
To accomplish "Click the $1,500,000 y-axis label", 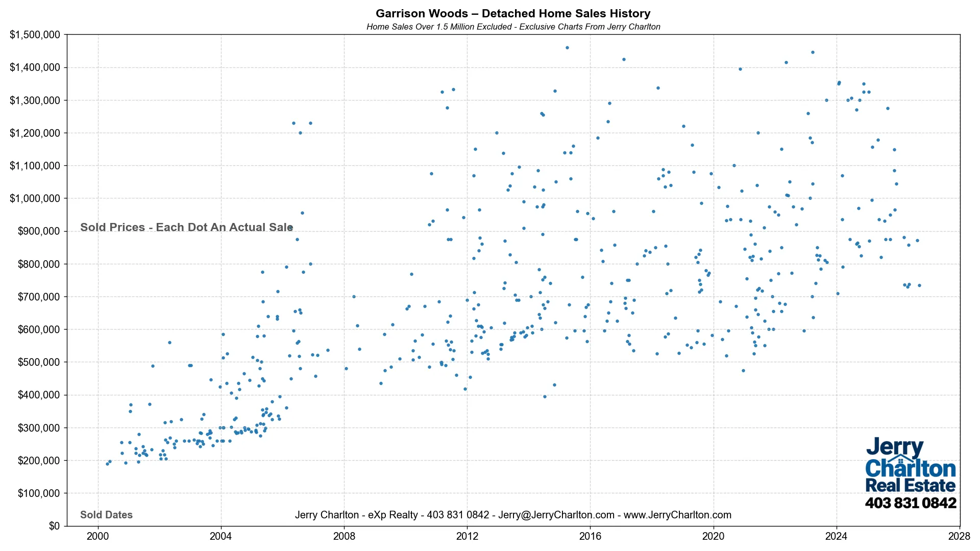I will [35, 35].
